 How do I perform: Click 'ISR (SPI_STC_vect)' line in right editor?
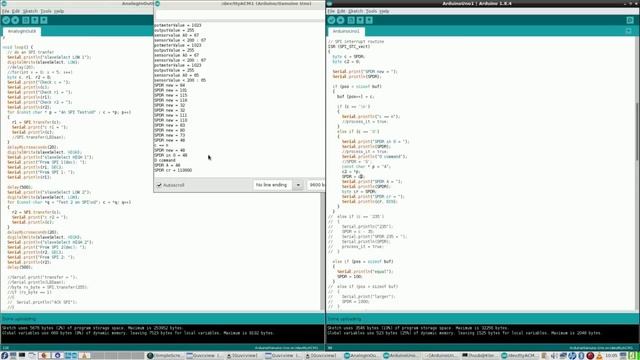[x=349, y=47]
